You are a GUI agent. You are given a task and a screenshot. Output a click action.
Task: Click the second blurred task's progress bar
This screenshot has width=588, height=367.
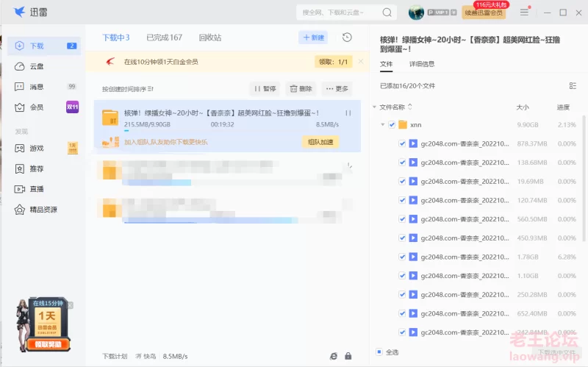(232, 182)
